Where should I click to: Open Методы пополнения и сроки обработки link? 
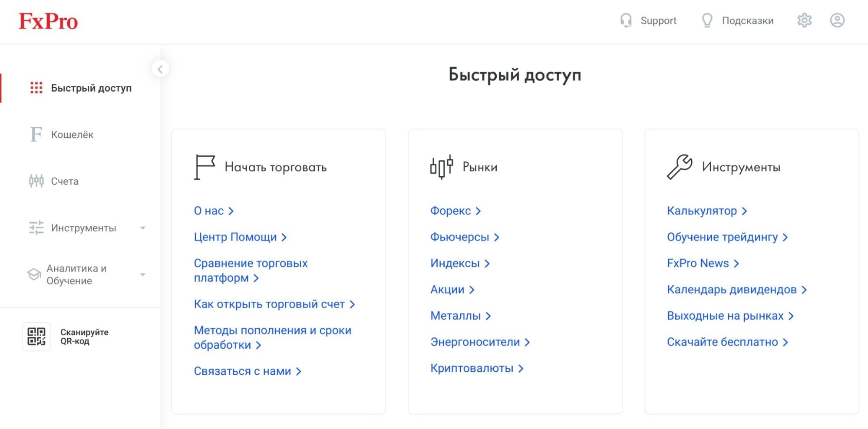272,338
